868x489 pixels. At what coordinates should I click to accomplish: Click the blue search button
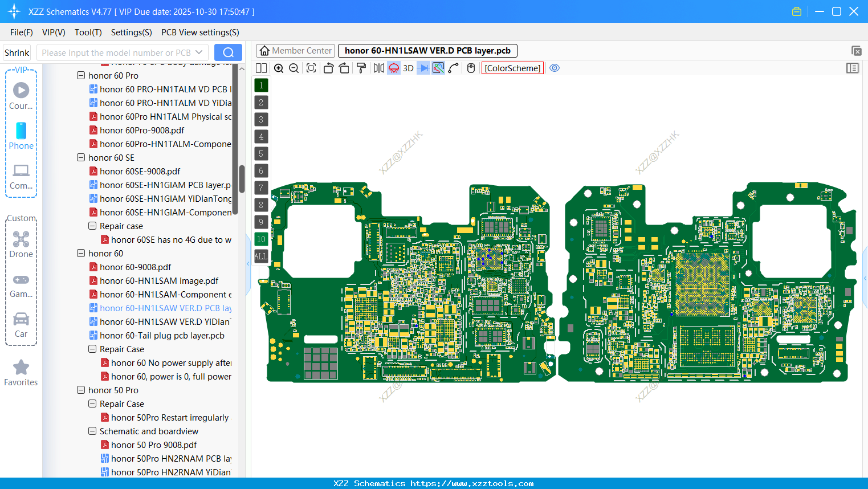(228, 52)
